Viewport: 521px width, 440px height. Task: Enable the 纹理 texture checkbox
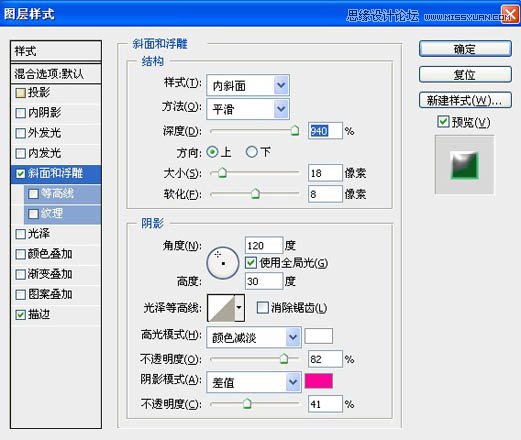(x=33, y=214)
